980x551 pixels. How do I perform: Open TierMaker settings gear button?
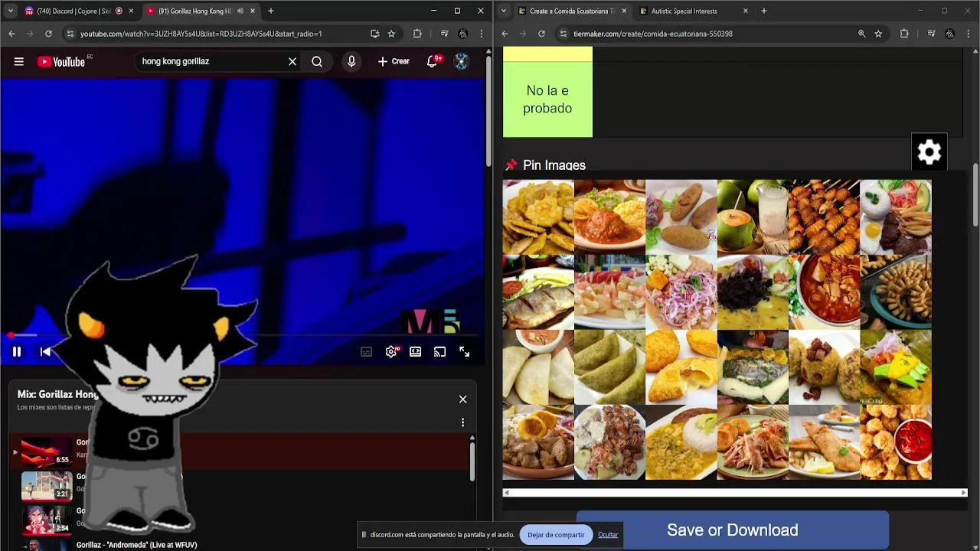pyautogui.click(x=929, y=152)
